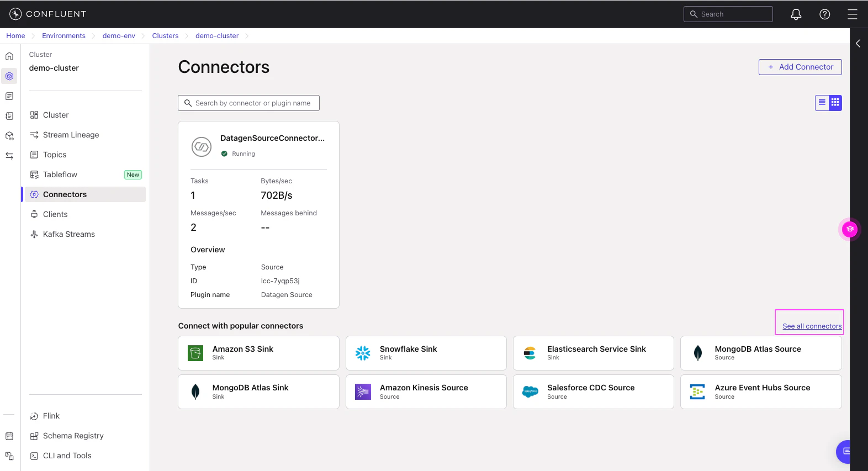Click the Salesforce cloud icon
The image size is (868, 471).
(530, 391)
